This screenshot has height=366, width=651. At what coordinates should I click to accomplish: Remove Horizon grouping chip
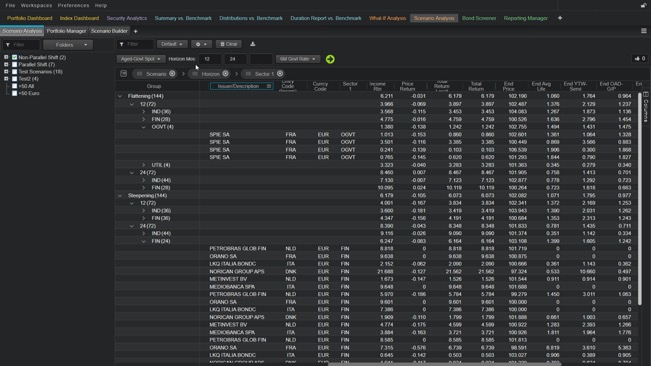225,74
